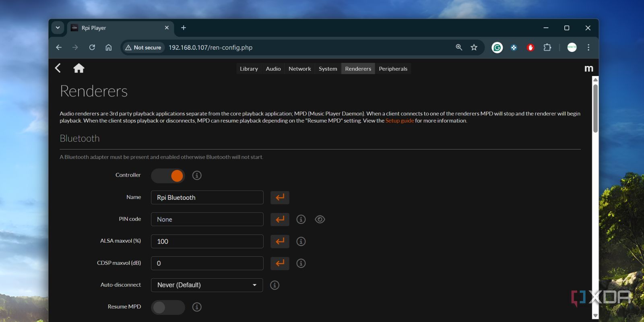Open the Grammarly extension
Screen dimensions: 644x322
click(x=497, y=47)
